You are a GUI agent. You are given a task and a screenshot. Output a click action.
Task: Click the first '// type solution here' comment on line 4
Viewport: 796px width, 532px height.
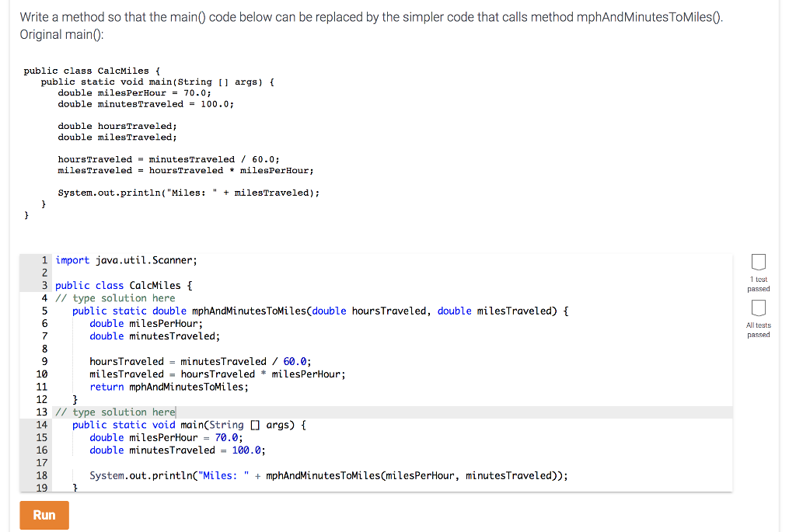click(115, 298)
